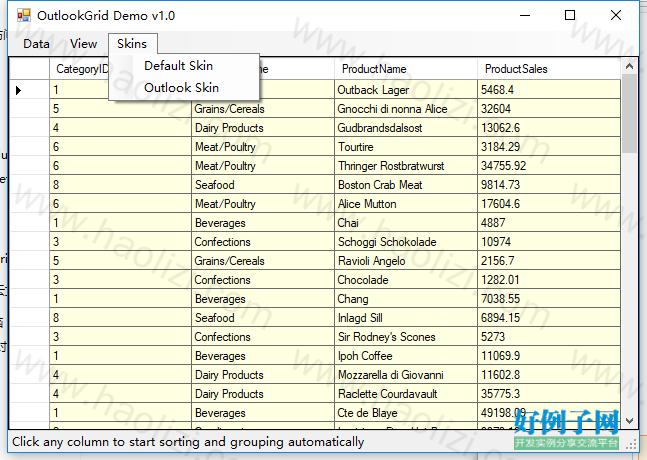Click sales value 6894.15
This screenshot has width=647, height=460.
tap(549, 317)
